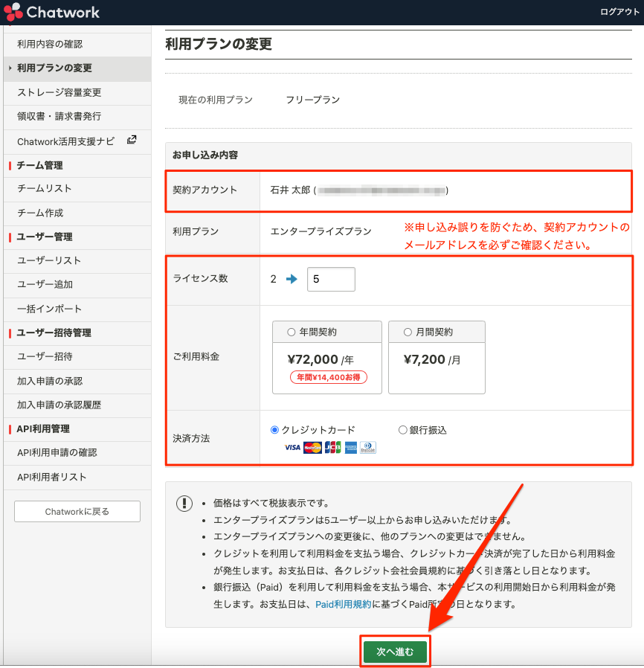Click the エンタープライズプラン plan text

pyautogui.click(x=321, y=231)
